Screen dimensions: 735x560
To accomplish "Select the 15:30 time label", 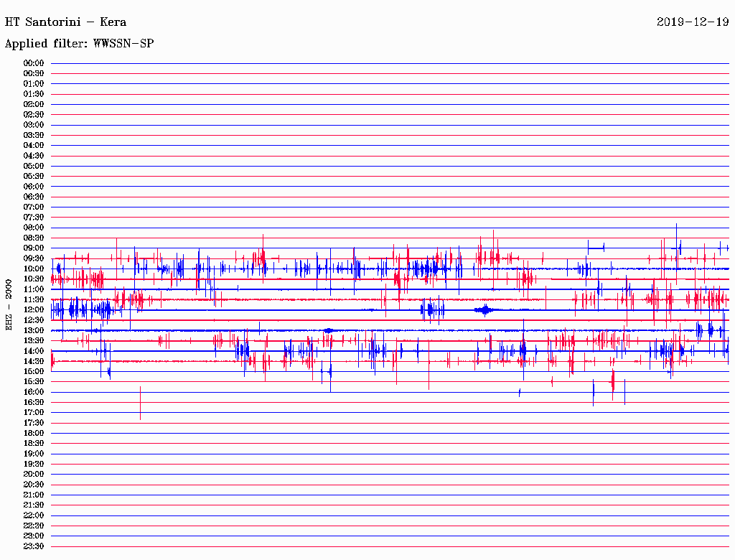I will (x=34, y=382).
